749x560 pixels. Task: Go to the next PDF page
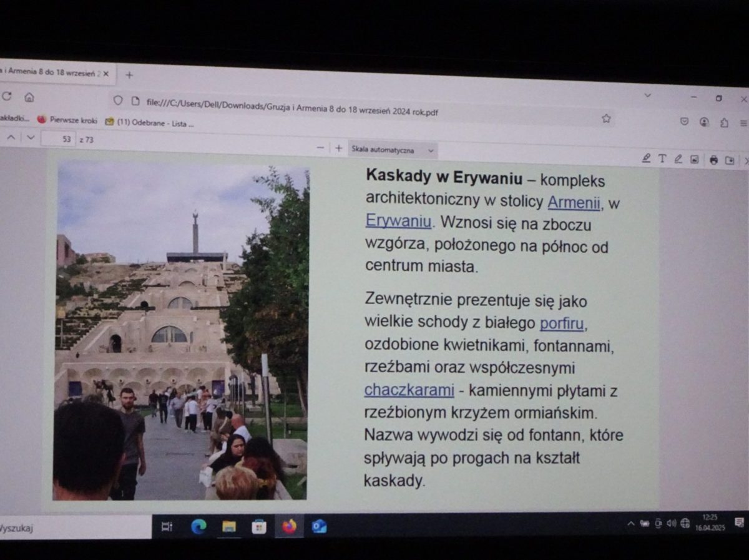pyautogui.click(x=31, y=137)
